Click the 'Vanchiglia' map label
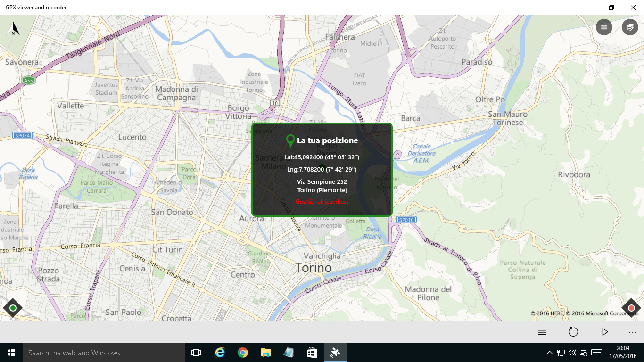The width and height of the screenshot is (644, 362). pyautogui.click(x=322, y=255)
